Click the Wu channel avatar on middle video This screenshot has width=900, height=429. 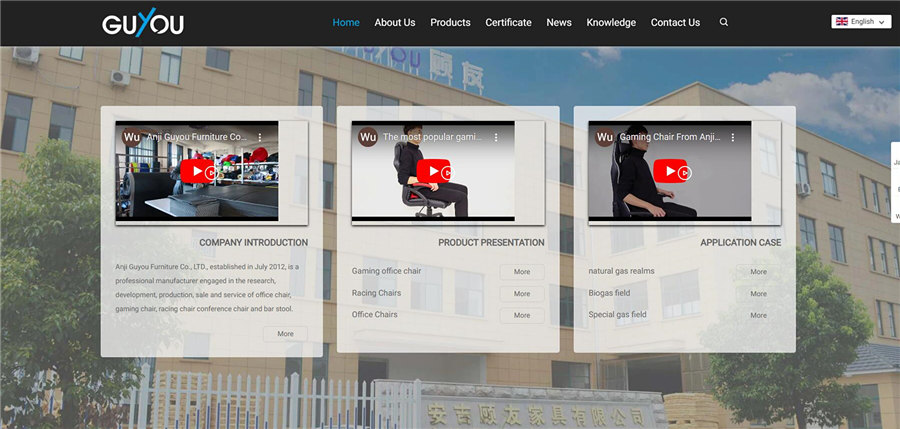(367, 137)
